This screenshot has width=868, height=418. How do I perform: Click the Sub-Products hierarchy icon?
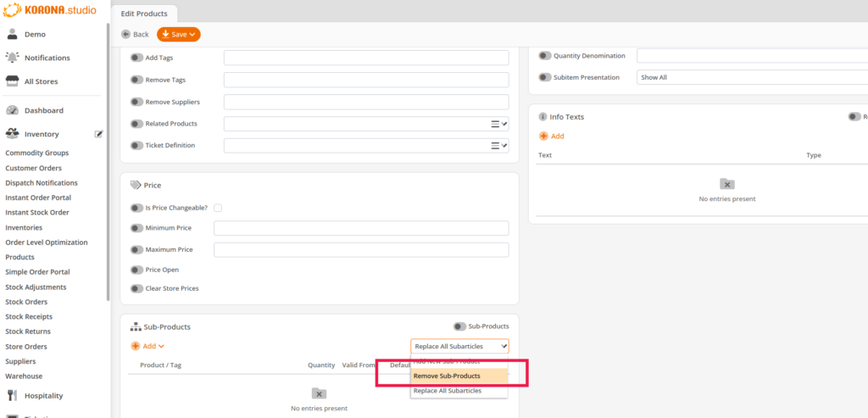[x=136, y=327]
